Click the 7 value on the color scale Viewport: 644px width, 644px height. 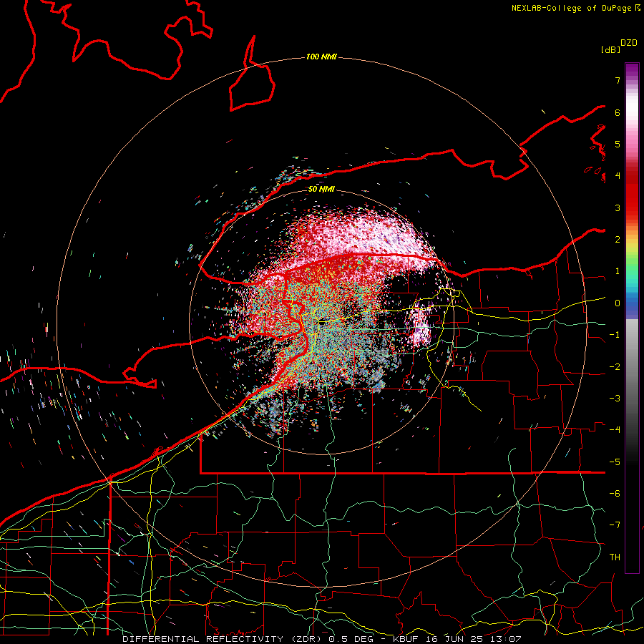coord(618,80)
